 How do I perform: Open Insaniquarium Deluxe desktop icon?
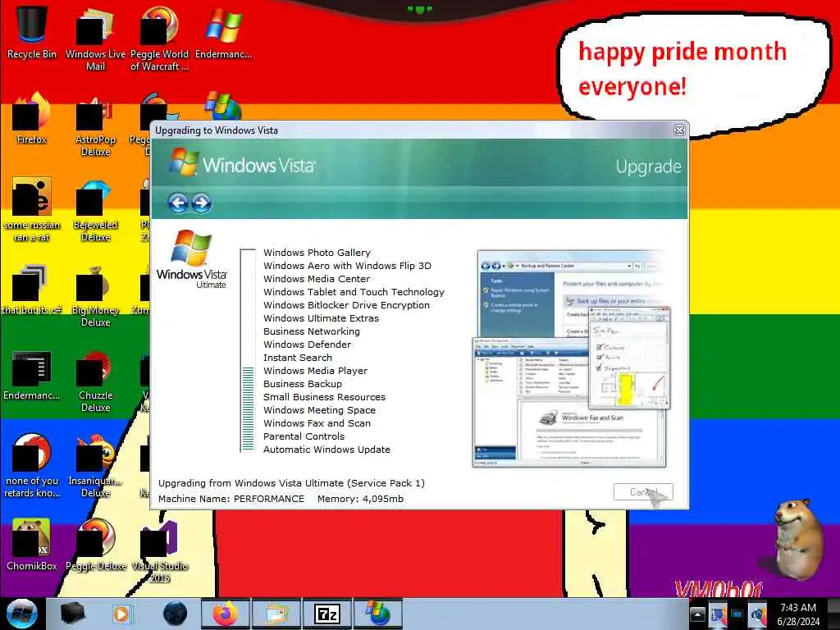pyautogui.click(x=95, y=465)
